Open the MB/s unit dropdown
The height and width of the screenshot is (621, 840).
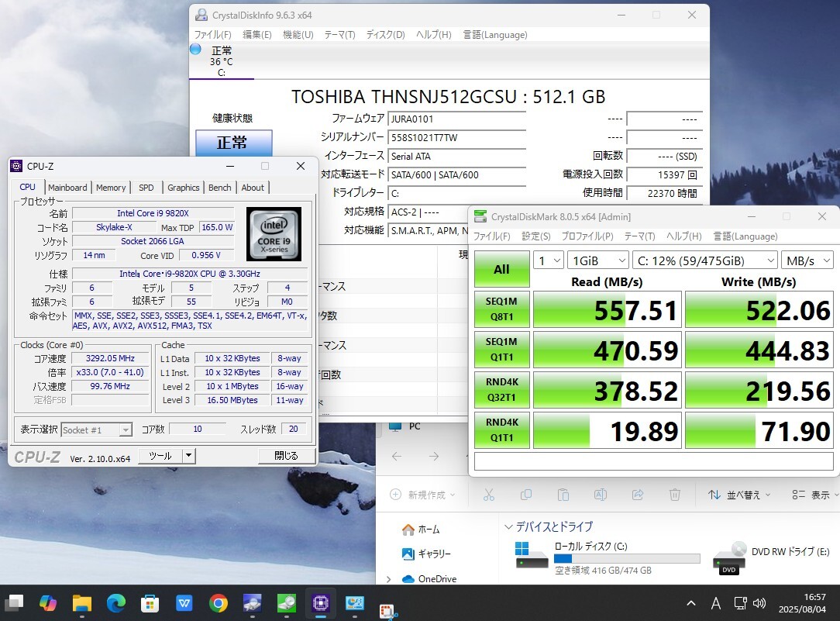(x=807, y=261)
